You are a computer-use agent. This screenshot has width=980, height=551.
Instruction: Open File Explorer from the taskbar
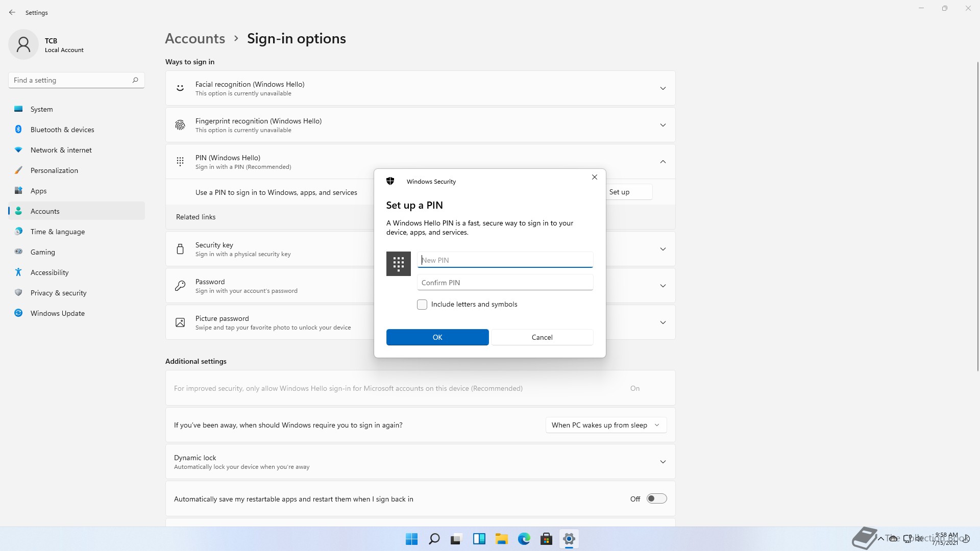click(501, 539)
